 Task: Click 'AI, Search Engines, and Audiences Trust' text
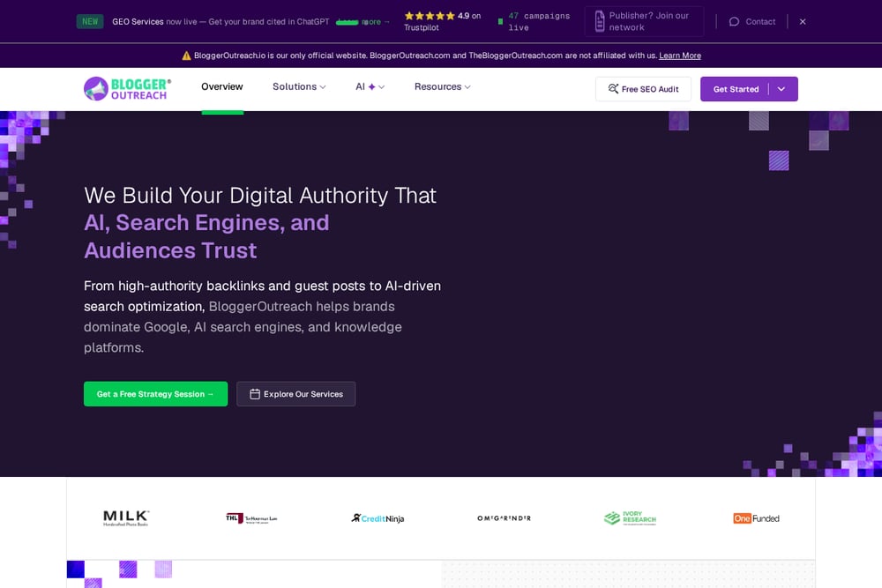point(206,236)
